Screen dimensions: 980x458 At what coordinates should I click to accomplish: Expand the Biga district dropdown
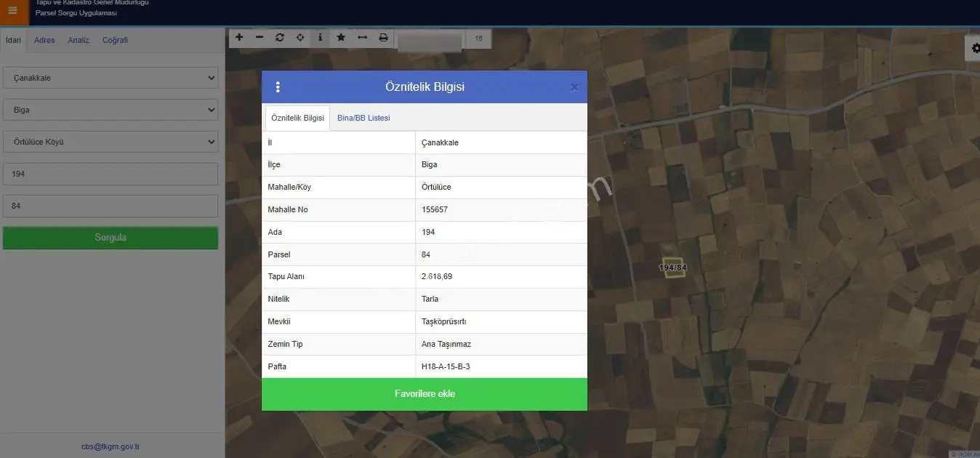point(111,110)
